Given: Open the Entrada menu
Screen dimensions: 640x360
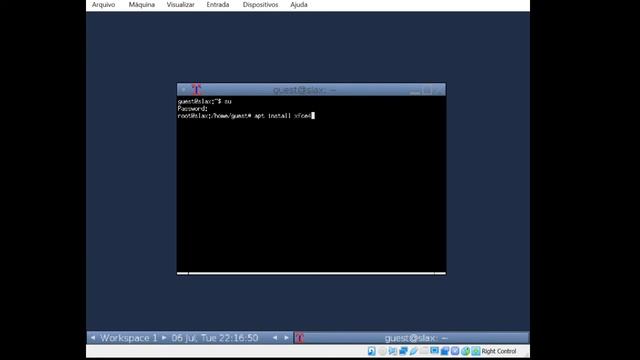Looking at the screenshot, I should [x=218, y=5].
